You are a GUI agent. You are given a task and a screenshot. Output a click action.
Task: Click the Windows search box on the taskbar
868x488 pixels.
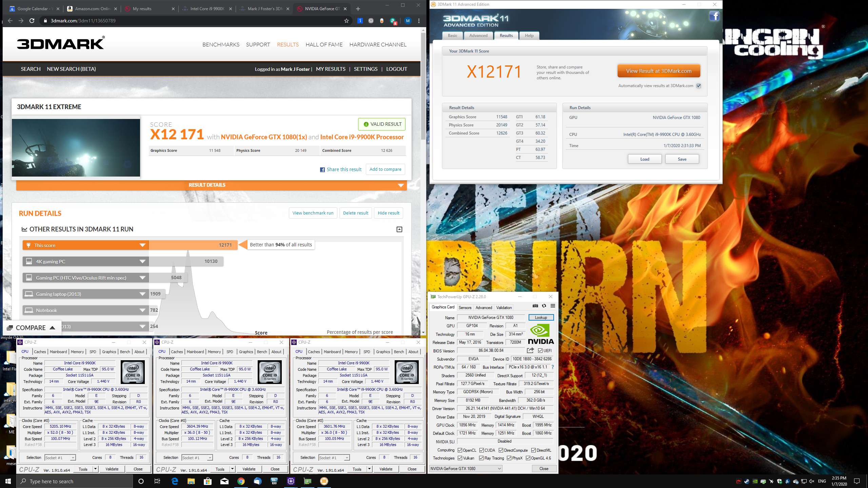pyautogui.click(x=75, y=481)
